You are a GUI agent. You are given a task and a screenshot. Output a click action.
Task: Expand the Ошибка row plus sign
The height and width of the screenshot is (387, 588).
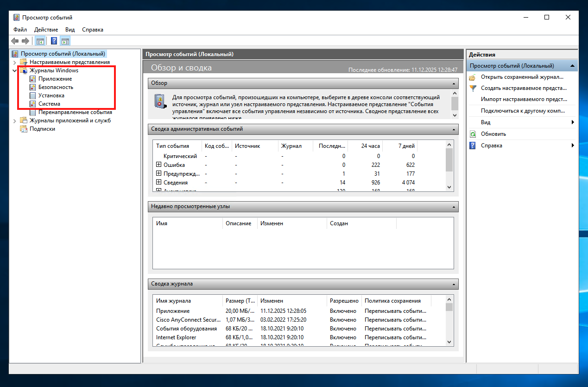[158, 165]
